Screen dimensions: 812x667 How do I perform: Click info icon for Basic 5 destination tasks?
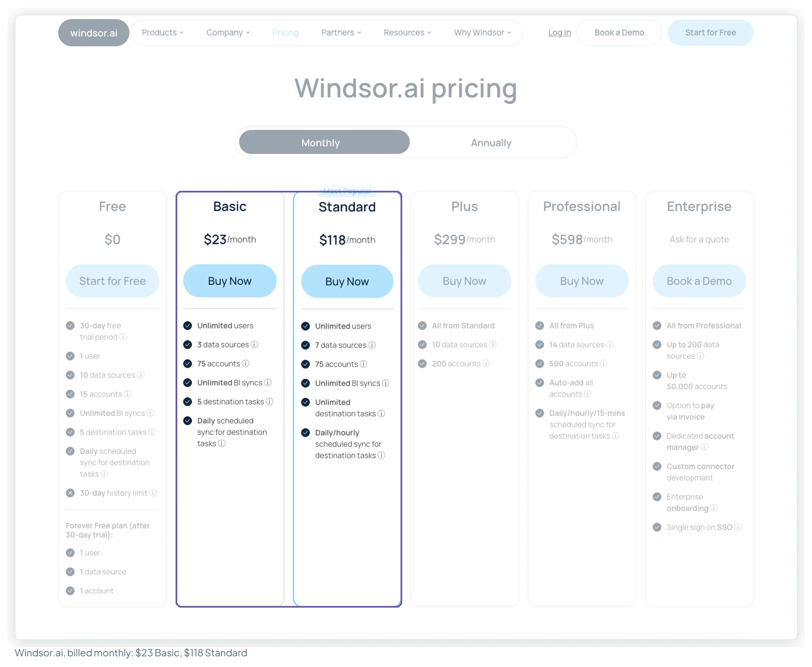click(x=270, y=402)
